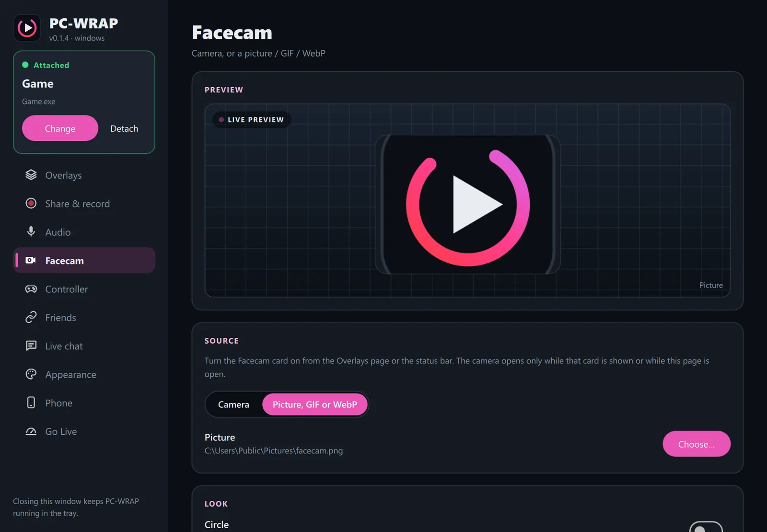
Task: Click the Go Live gauge icon
Action: click(31, 431)
